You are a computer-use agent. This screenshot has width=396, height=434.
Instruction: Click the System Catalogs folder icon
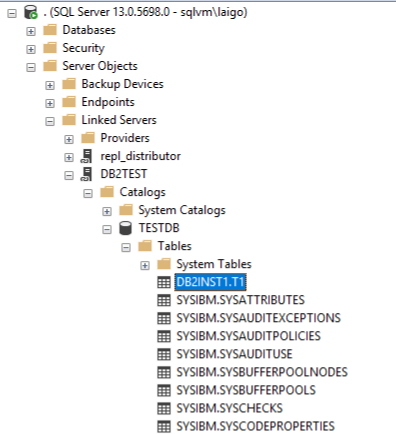click(126, 210)
